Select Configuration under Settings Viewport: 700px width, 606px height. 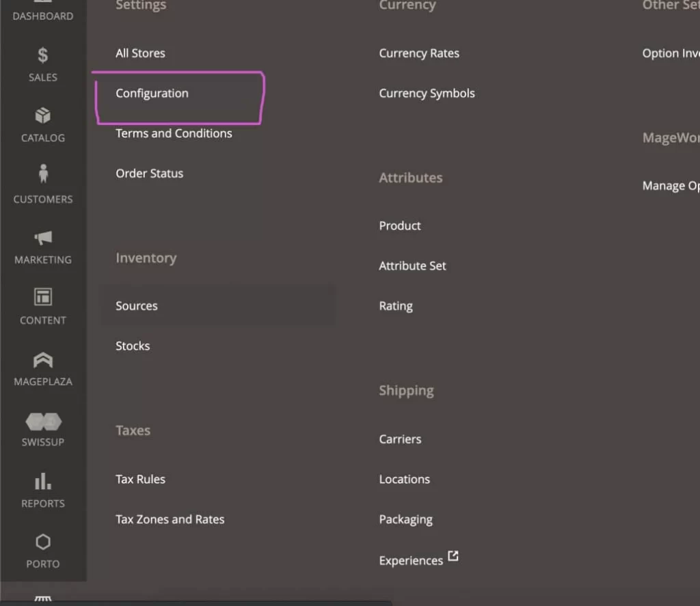152,94
